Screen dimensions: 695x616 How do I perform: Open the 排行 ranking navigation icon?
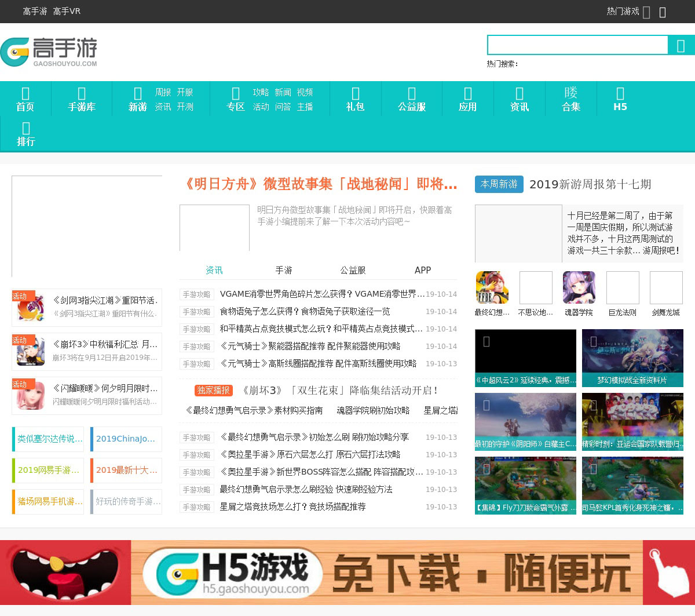click(x=25, y=128)
